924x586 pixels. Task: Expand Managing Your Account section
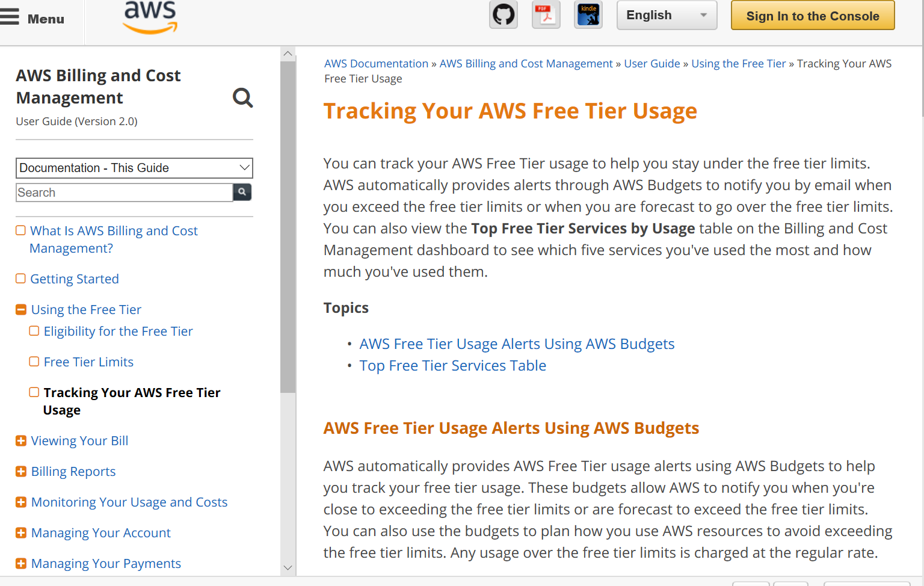point(21,533)
